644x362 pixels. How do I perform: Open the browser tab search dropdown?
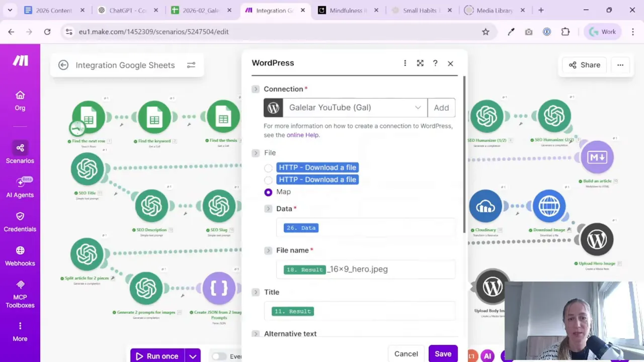coord(10,10)
